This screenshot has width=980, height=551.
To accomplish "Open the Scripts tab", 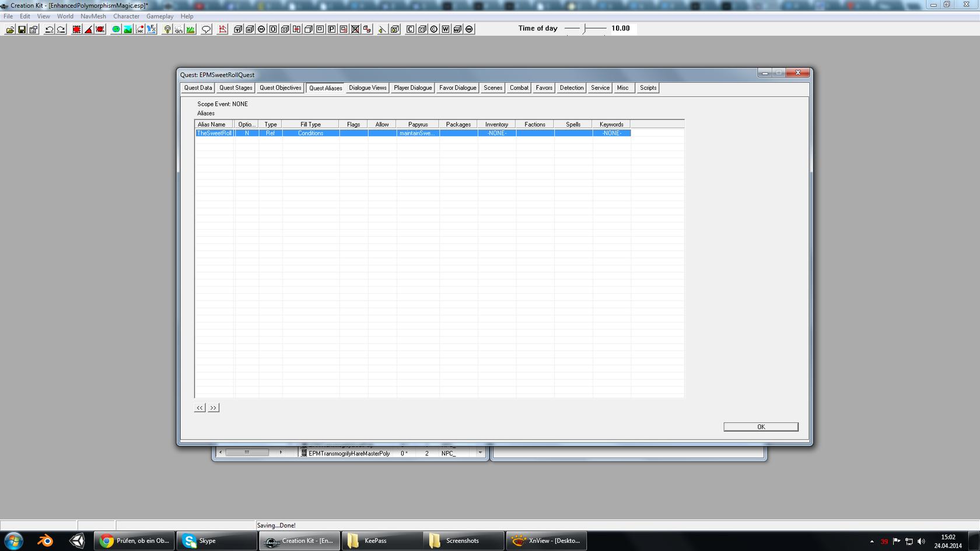I will [x=647, y=88].
